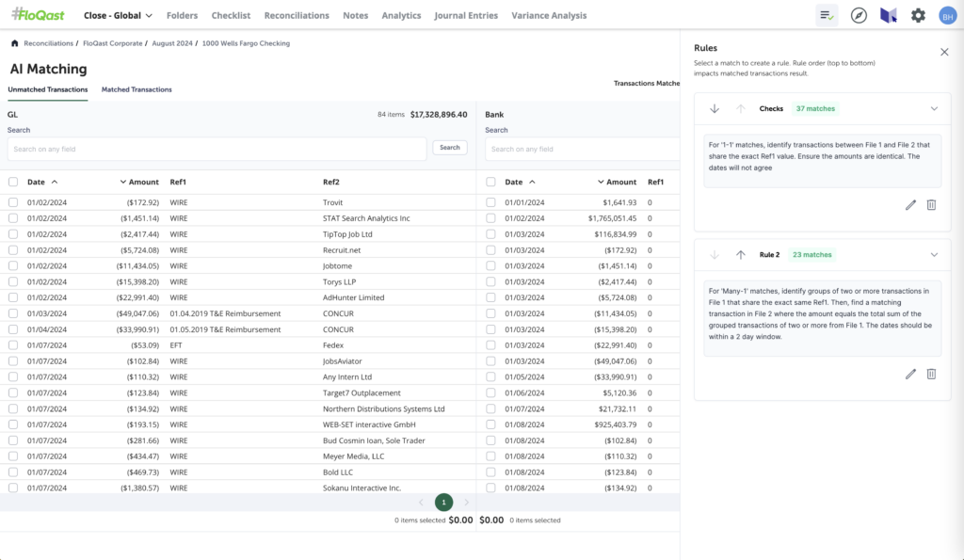
Task: Click the FloQast Corporate breadcrumb link
Action: (113, 43)
